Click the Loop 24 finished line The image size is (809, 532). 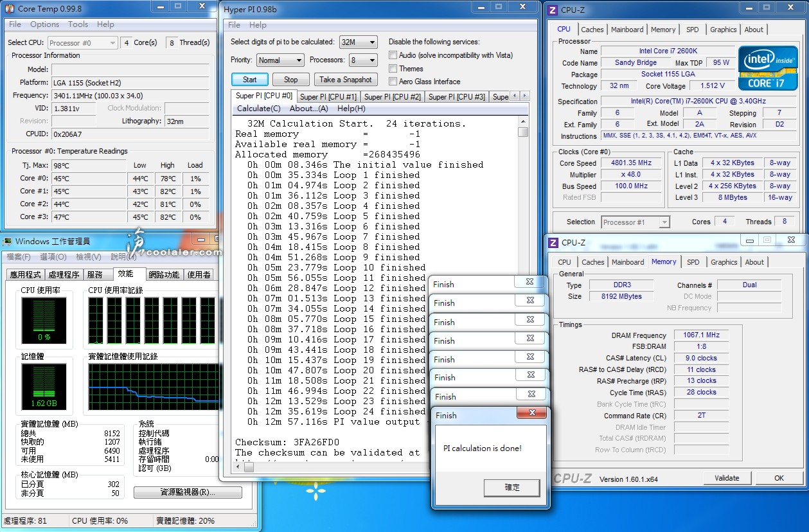(337, 411)
